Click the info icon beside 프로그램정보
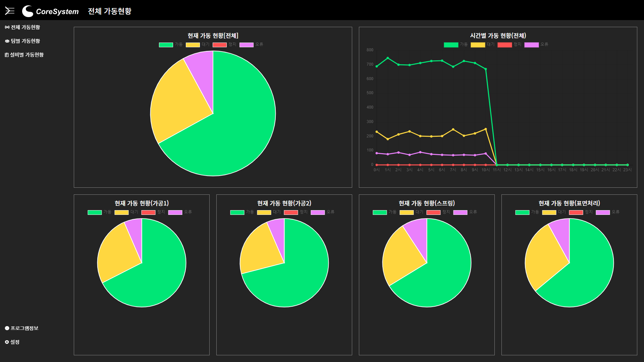This screenshot has height=362, width=644. click(x=7, y=328)
